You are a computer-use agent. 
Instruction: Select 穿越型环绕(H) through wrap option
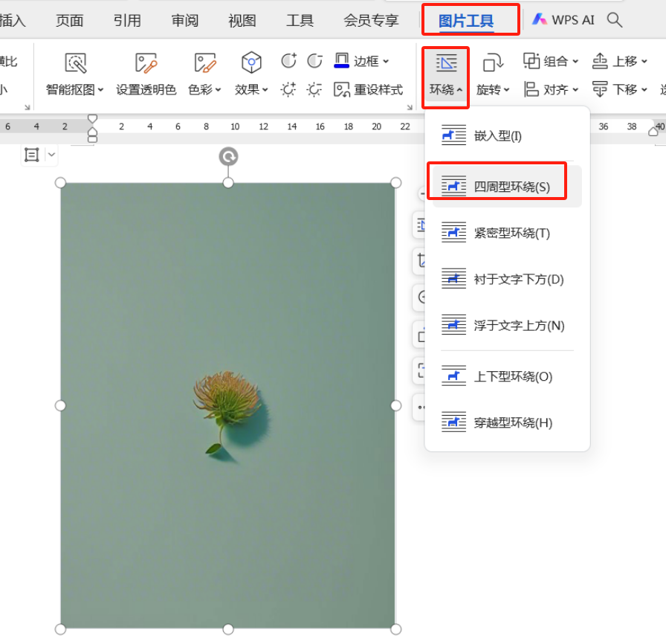pyautogui.click(x=507, y=422)
